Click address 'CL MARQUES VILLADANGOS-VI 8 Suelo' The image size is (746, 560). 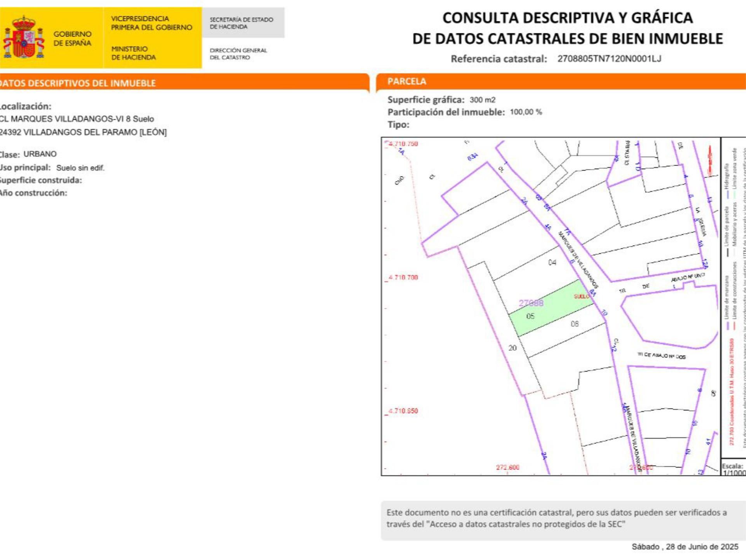click(x=77, y=119)
